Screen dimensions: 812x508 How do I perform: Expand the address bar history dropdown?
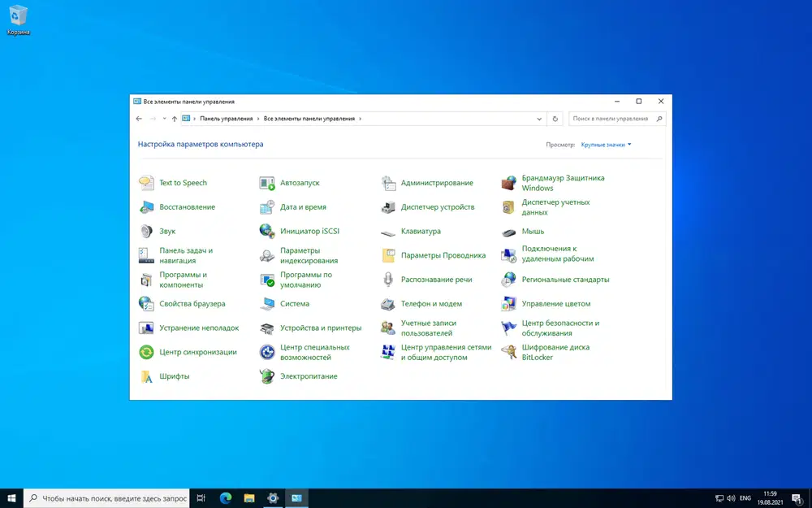point(539,119)
